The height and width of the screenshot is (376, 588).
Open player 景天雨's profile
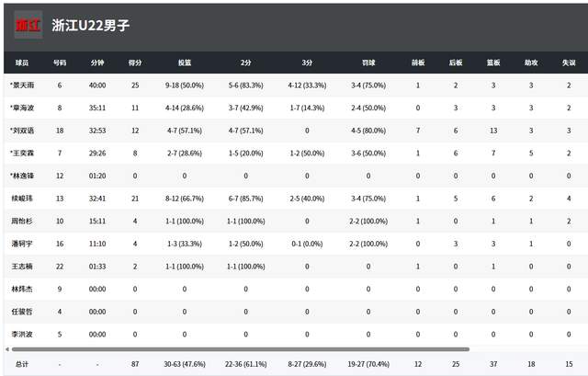[x=22, y=85]
